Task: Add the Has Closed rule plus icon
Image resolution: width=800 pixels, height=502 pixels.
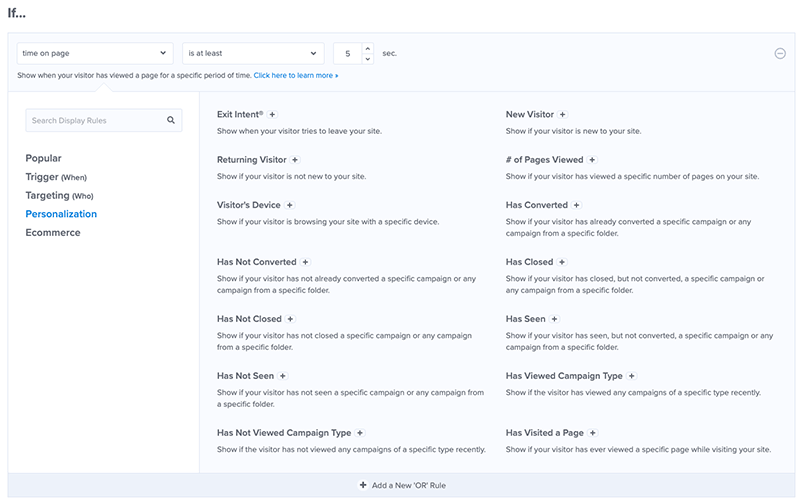Action: pos(562,262)
